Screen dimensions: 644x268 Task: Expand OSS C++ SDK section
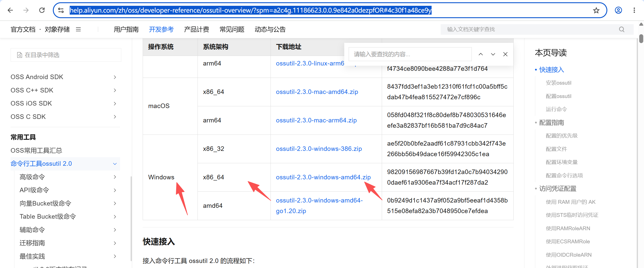coord(115,90)
